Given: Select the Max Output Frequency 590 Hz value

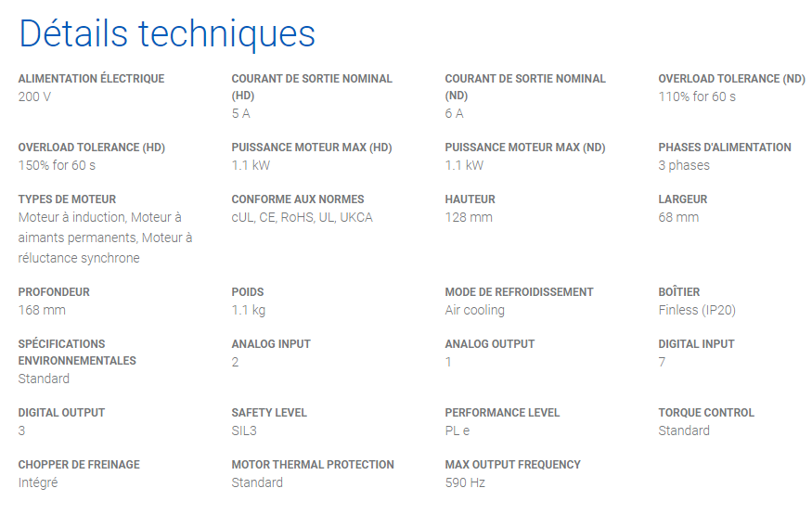Looking at the screenshot, I should [x=465, y=483].
